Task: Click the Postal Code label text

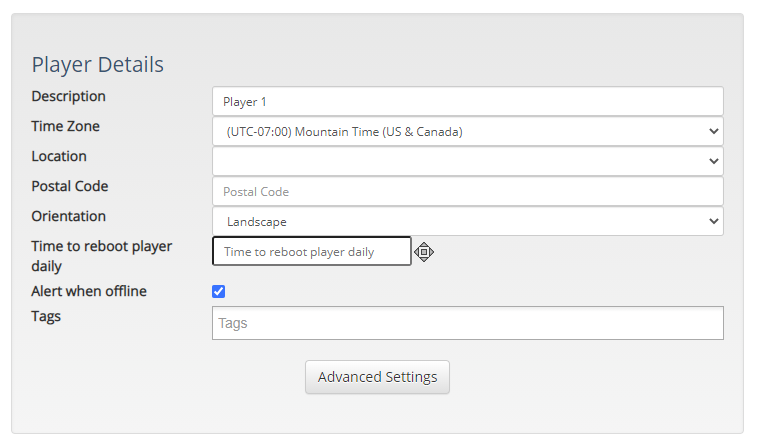Action: 70,186
